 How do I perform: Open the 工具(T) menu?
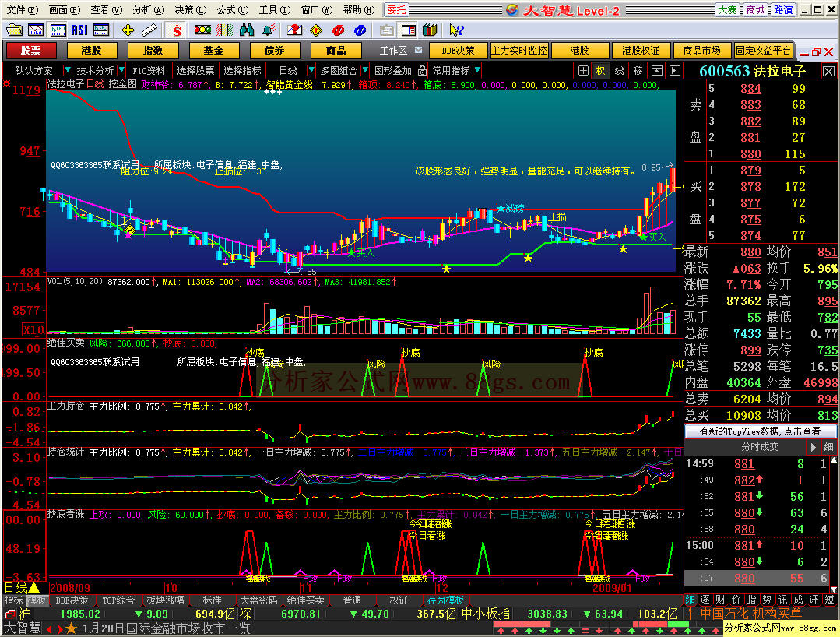click(x=274, y=9)
